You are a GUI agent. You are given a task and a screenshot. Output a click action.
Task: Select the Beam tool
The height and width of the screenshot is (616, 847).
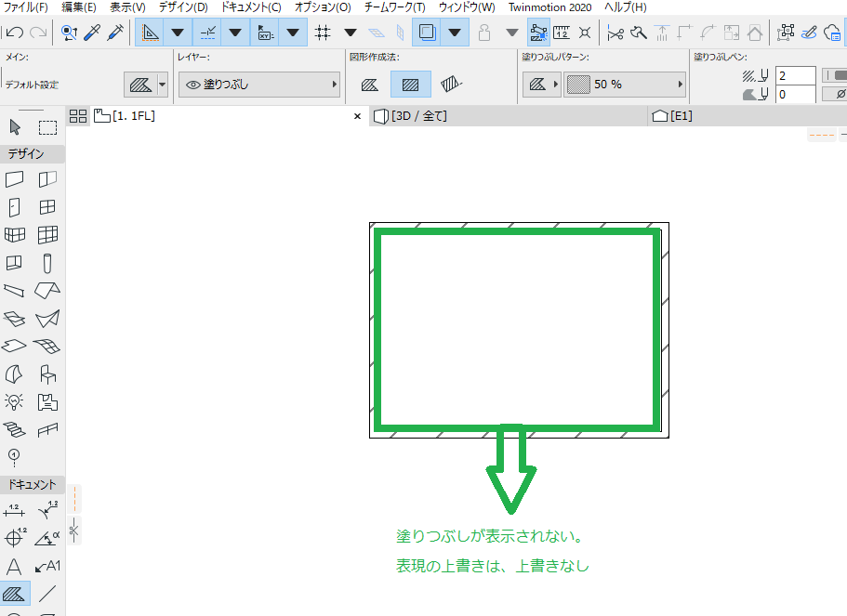click(x=15, y=291)
